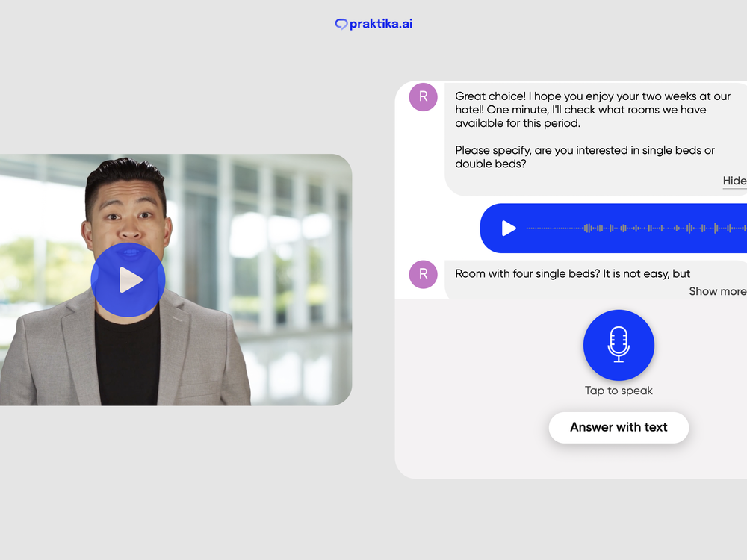Play the tutor video with center play button
The height and width of the screenshot is (560, 747).
click(x=128, y=280)
